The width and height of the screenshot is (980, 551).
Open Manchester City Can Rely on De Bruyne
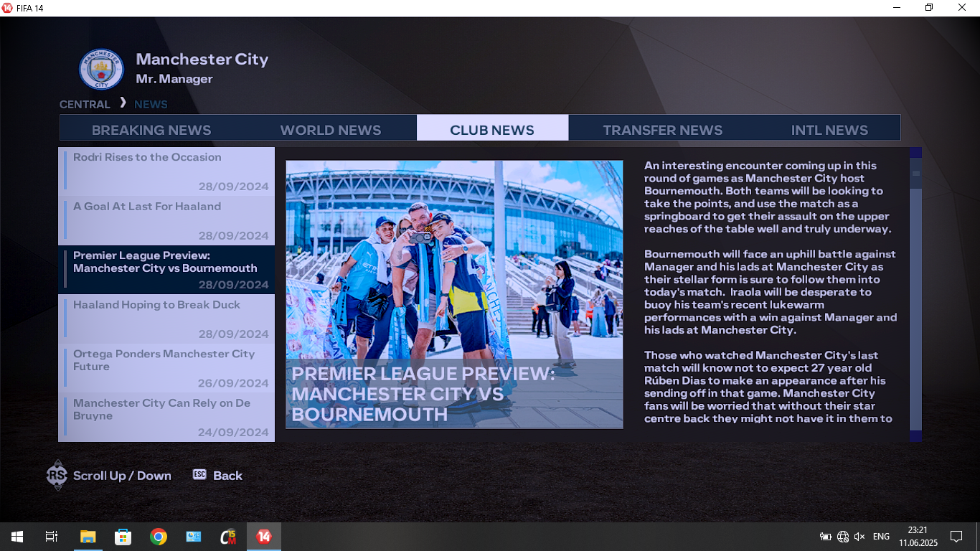166,418
